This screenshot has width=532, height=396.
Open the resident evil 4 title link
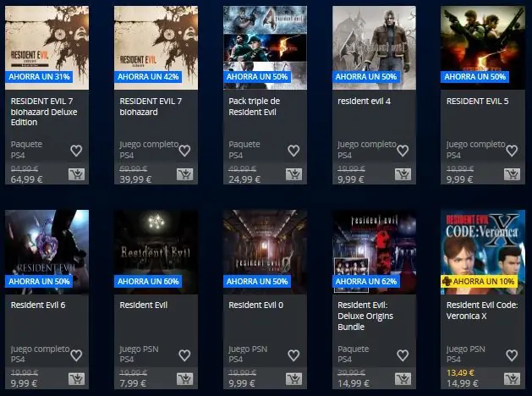pyautogui.click(x=364, y=102)
